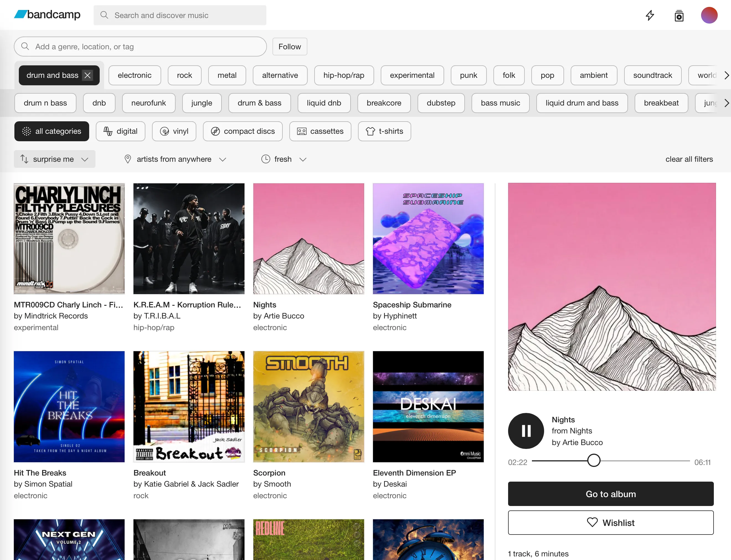The width and height of the screenshot is (731, 560).
Task: Select the digital format filter
Action: click(x=120, y=131)
